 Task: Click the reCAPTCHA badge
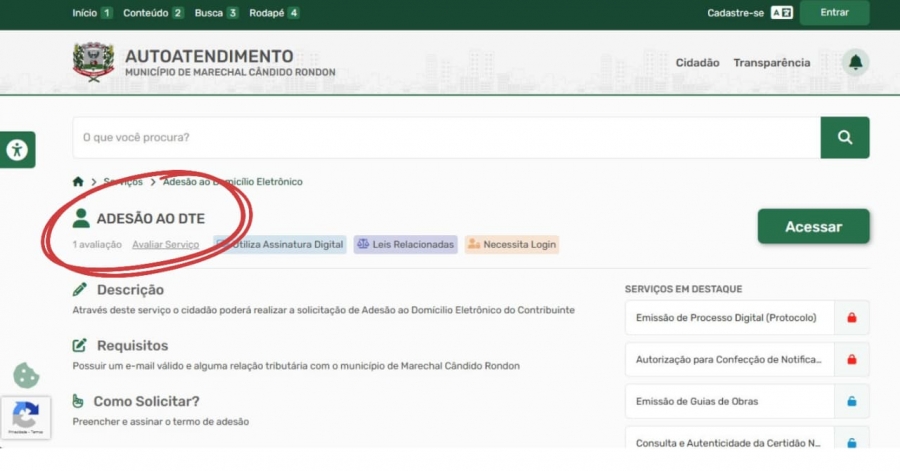click(25, 417)
